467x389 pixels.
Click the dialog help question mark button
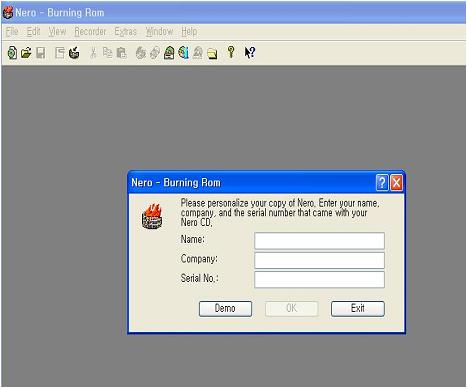pyautogui.click(x=382, y=183)
